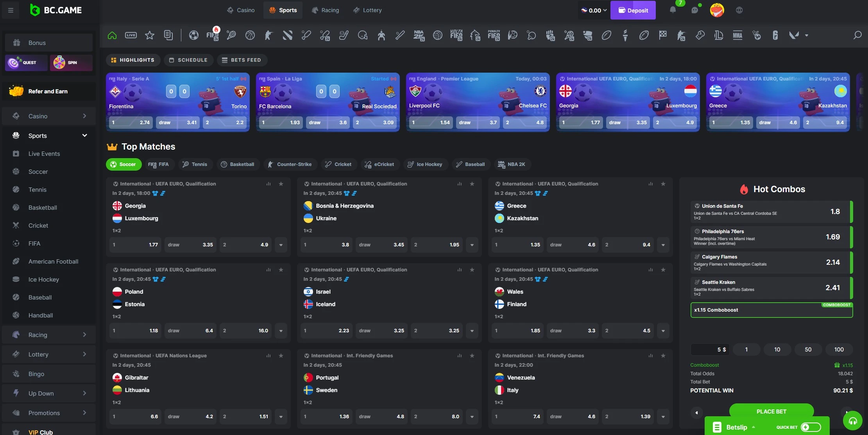Open the hamburger menu icon
Image resolution: width=868 pixels, height=435 pixels.
coord(11,10)
